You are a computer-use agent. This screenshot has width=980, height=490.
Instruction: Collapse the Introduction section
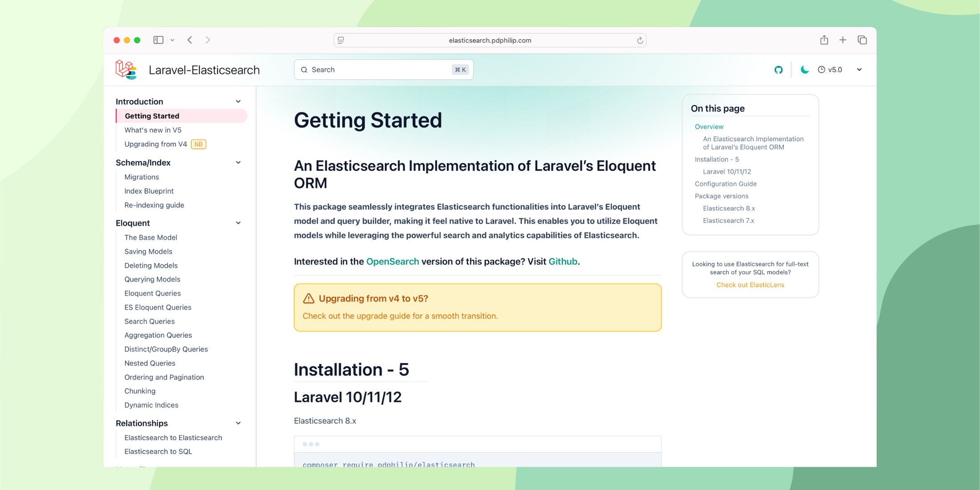click(x=239, y=101)
